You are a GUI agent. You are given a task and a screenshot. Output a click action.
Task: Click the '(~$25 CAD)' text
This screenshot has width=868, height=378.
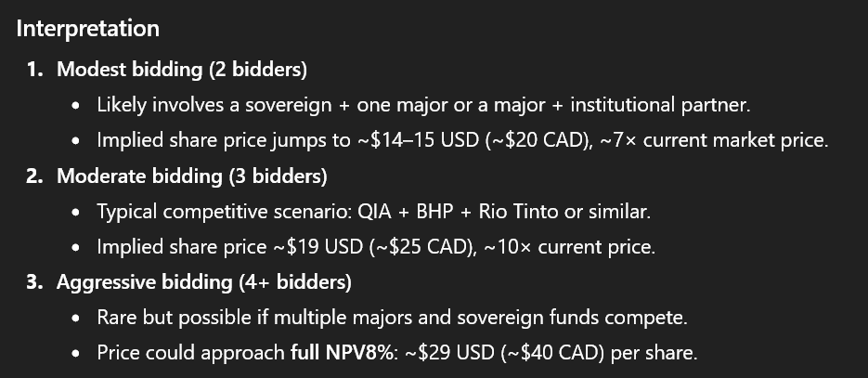pos(416,247)
